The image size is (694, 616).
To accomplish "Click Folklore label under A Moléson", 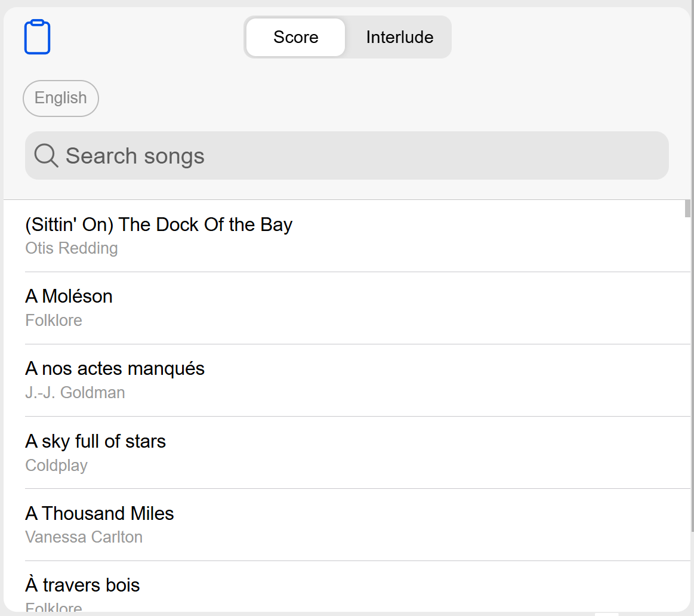I will click(54, 321).
